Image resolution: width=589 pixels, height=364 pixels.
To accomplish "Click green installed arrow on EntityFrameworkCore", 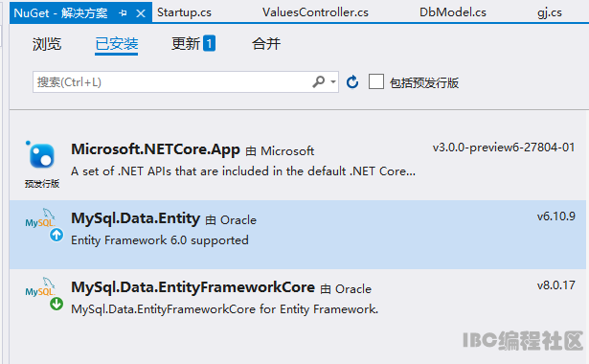I will click(57, 304).
